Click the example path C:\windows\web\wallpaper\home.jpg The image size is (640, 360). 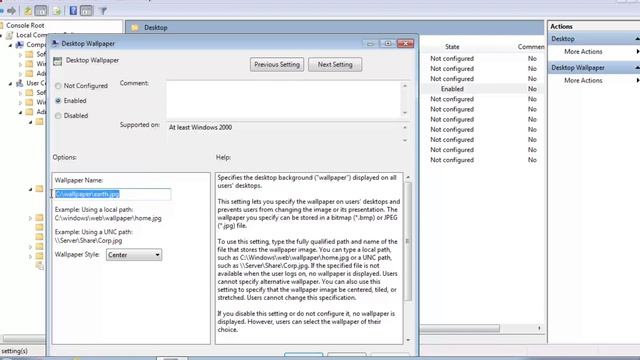[x=108, y=218]
